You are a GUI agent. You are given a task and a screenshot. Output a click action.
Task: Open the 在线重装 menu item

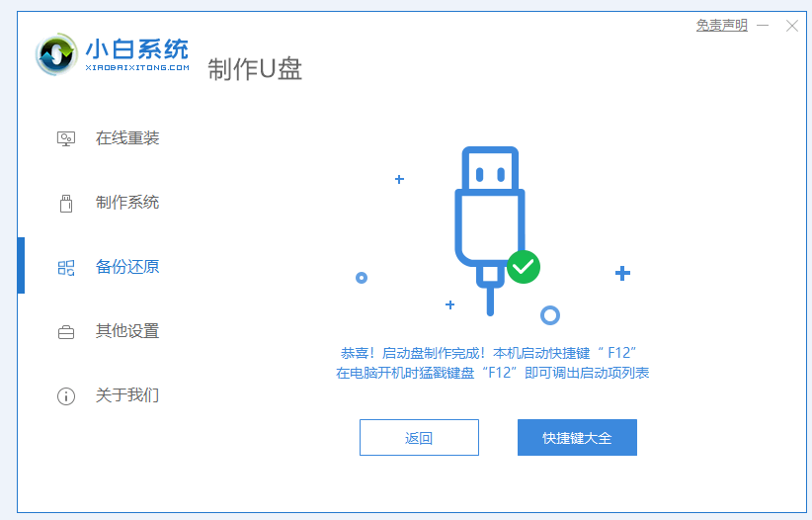109,138
